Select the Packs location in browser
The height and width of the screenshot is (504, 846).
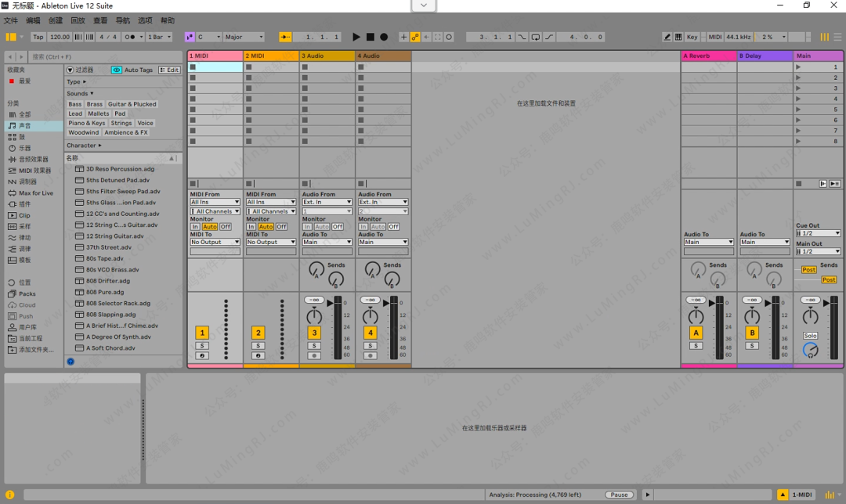tap(27, 294)
